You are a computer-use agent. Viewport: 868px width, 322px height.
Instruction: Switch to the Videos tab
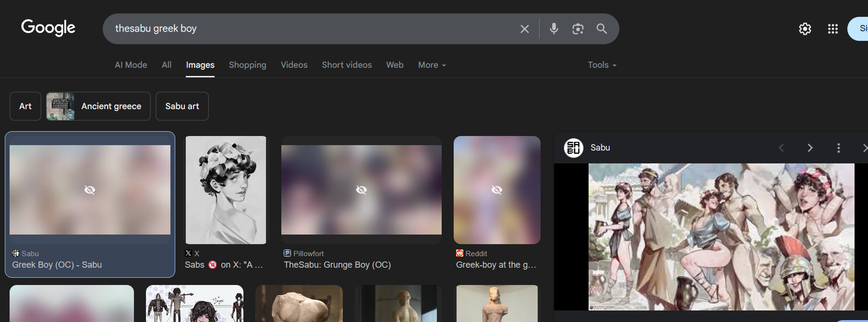click(294, 65)
